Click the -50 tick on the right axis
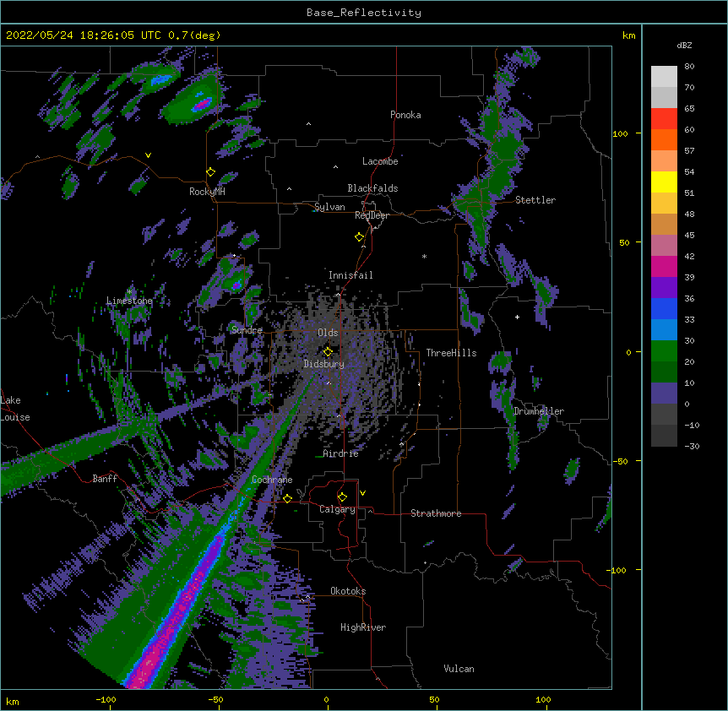This screenshot has width=728, height=711. click(620, 461)
